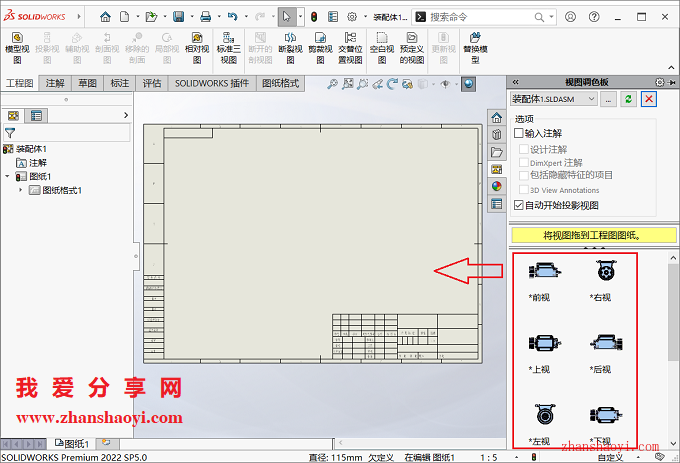The height and width of the screenshot is (463, 680).
Task: Click the Zoom to Fit icon
Action: [332, 84]
